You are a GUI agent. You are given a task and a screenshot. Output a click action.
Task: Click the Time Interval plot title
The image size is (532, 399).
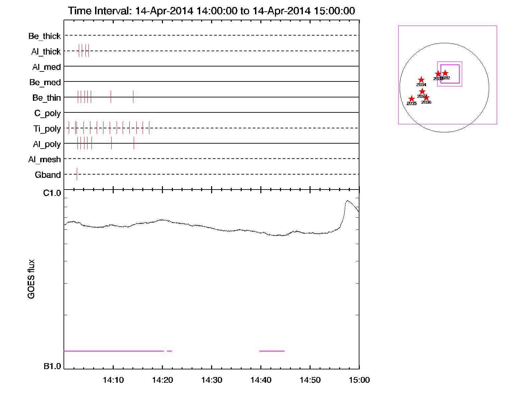click(211, 11)
